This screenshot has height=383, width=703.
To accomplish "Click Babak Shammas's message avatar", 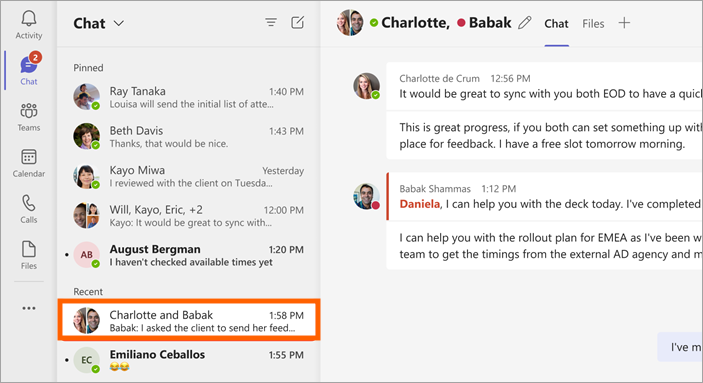I will click(366, 196).
